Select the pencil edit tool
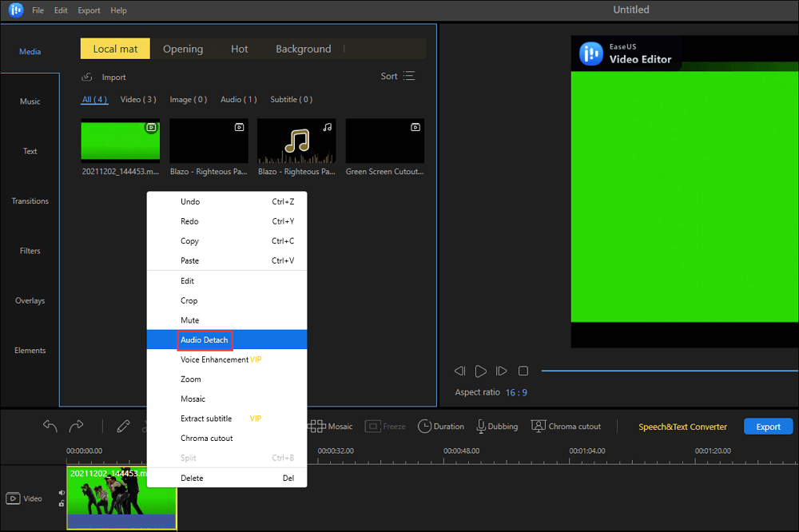799x532 pixels. [x=123, y=427]
